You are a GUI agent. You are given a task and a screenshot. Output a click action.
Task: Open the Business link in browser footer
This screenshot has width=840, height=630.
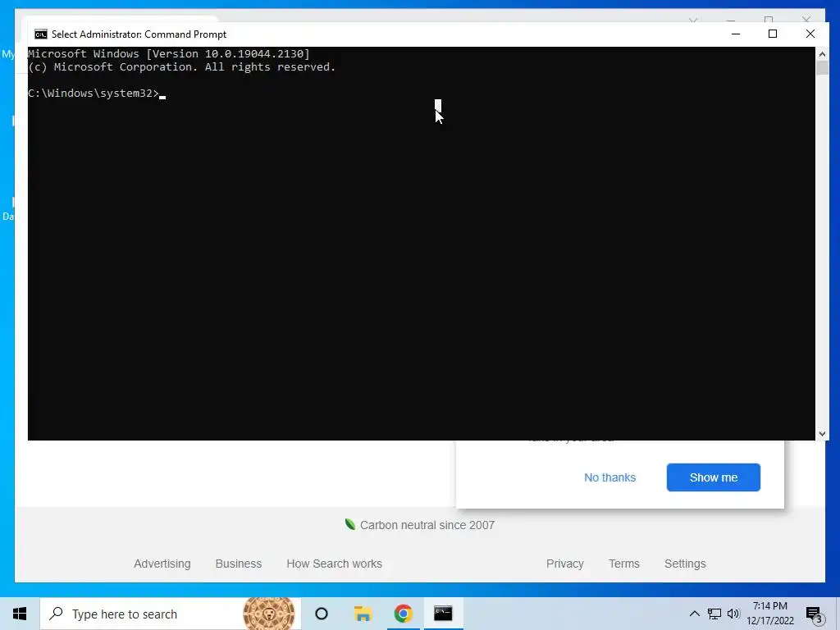click(239, 564)
